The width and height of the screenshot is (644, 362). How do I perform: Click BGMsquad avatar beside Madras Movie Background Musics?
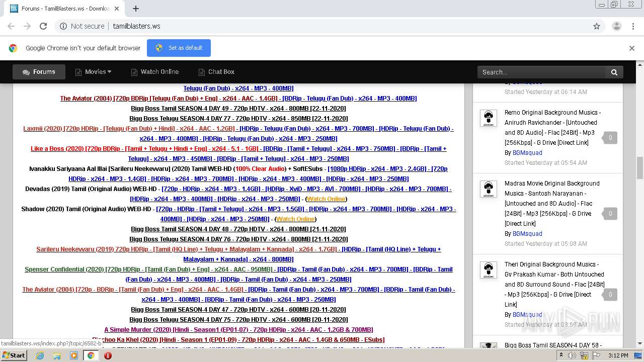488,189
